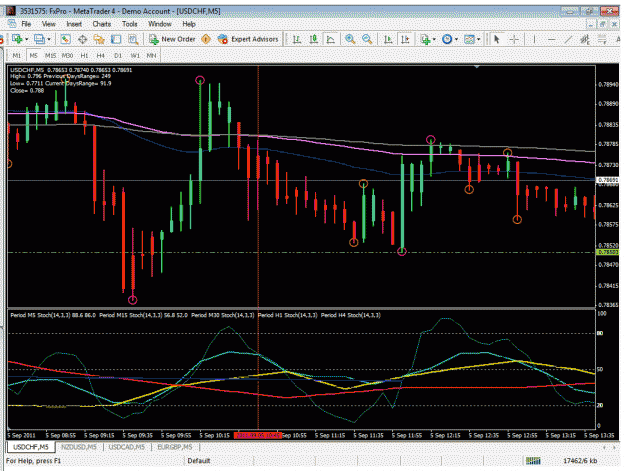
Task: Toggle chart shift icon
Action: click(405, 39)
